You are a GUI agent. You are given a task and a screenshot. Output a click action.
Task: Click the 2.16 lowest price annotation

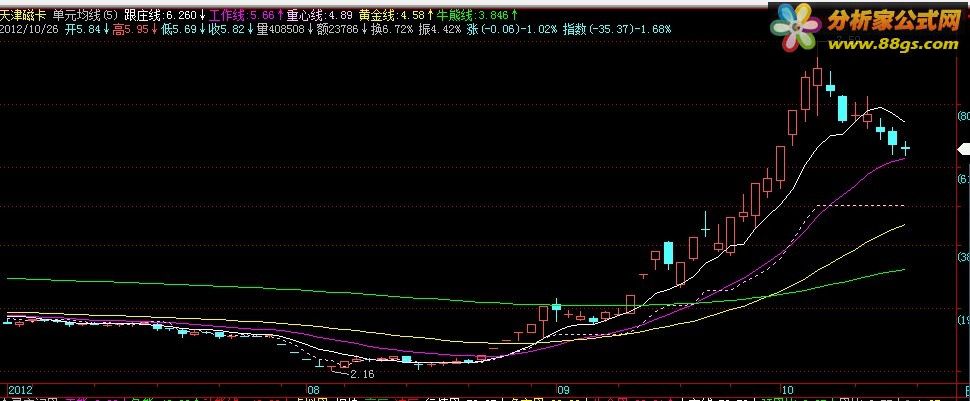[x=362, y=374]
